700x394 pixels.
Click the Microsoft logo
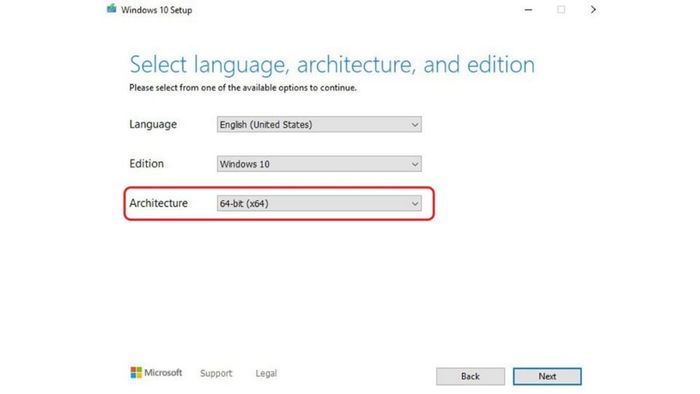(156, 372)
